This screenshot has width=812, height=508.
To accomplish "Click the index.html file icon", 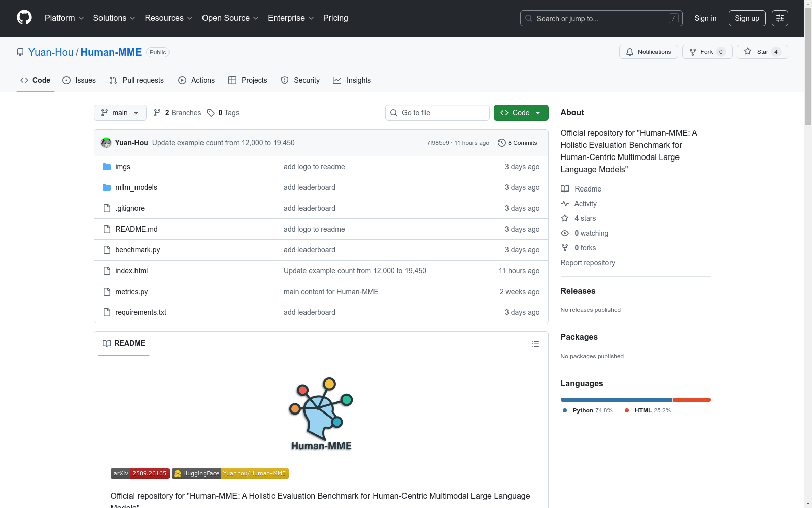I will (x=107, y=271).
